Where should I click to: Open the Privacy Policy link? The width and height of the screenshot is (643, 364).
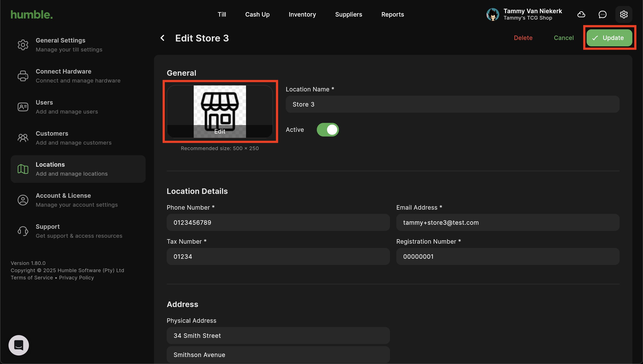[x=77, y=278]
